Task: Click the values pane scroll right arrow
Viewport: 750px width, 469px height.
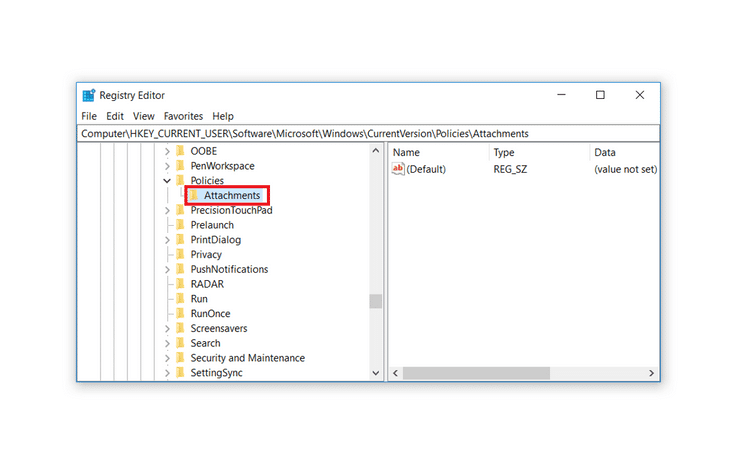Action: coord(651,373)
